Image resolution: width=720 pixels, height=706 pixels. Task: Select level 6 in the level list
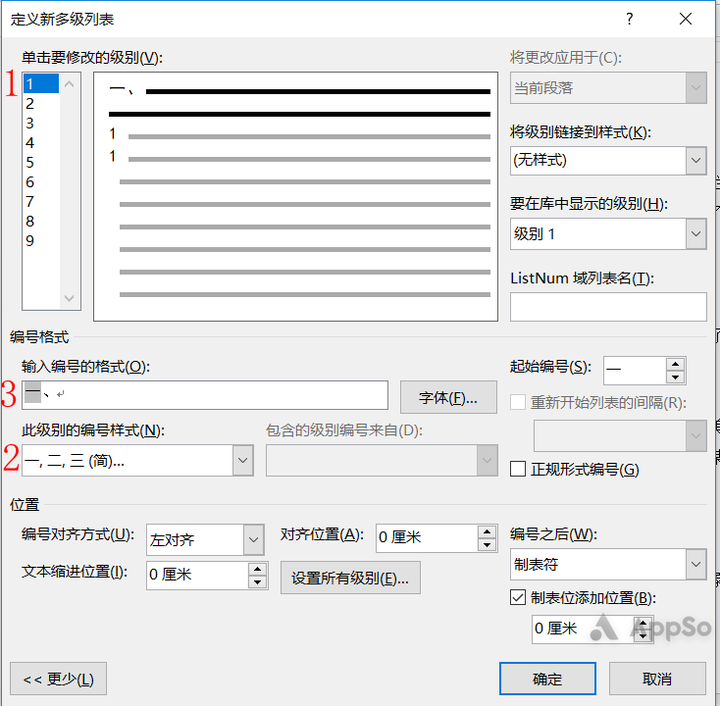[41, 182]
